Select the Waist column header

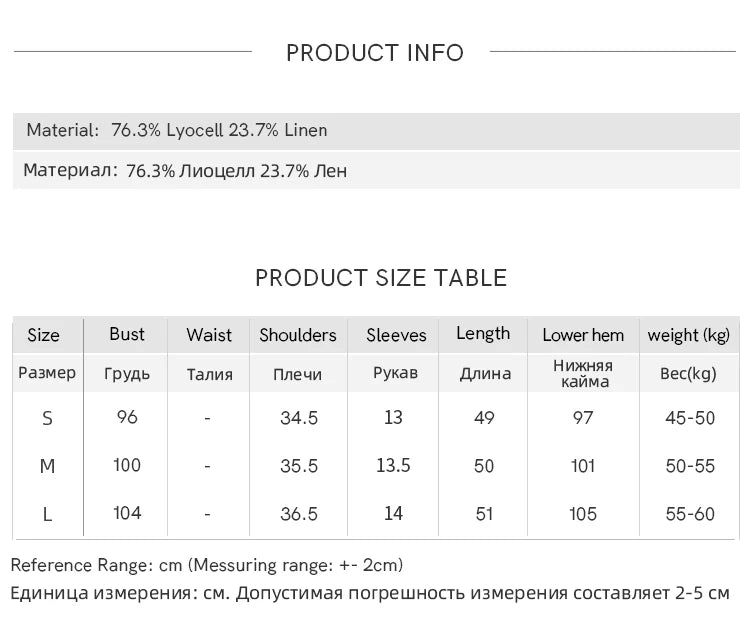point(209,335)
